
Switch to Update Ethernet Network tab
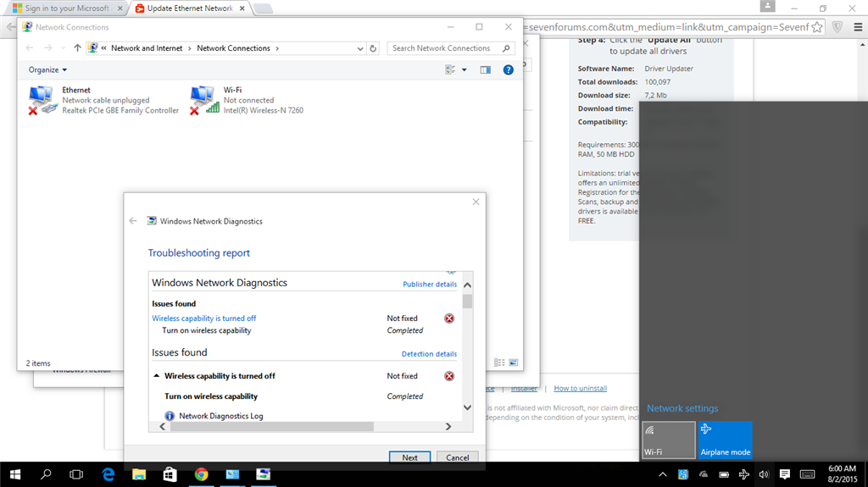click(191, 8)
